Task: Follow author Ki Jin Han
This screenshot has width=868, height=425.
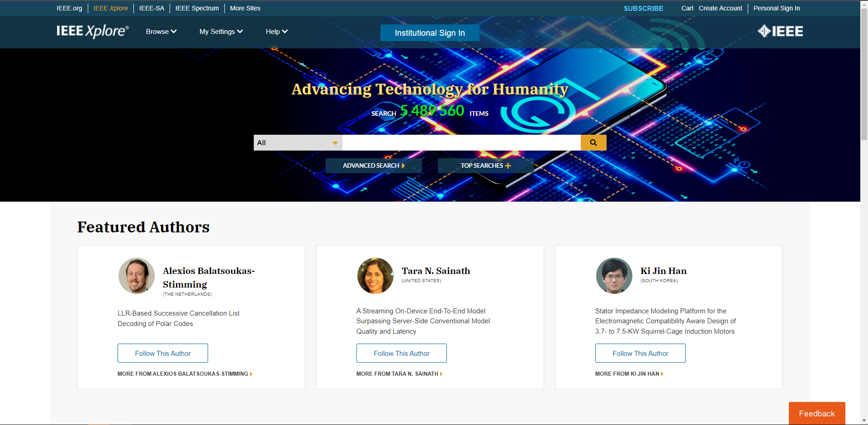Action: point(640,353)
